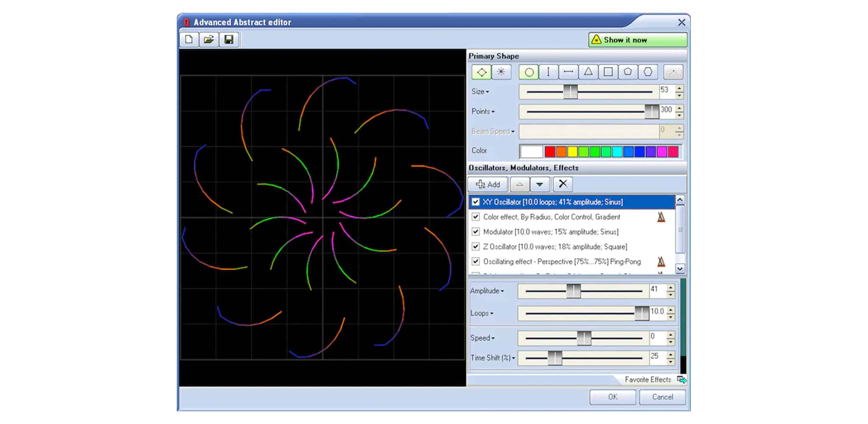Select the hexagon primary shape
Screen dimensions: 868x424
[648, 72]
